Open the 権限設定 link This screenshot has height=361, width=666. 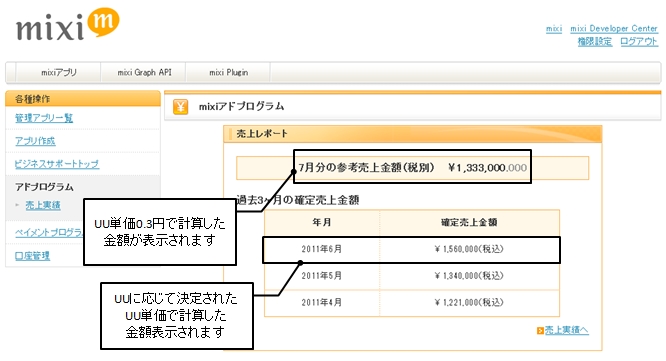[x=595, y=42]
